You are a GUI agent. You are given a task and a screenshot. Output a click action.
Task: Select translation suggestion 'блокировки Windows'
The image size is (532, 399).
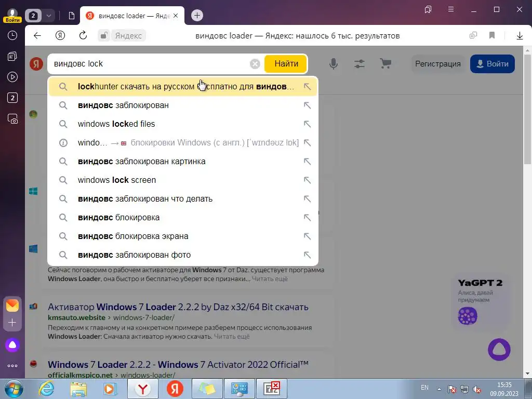click(183, 142)
